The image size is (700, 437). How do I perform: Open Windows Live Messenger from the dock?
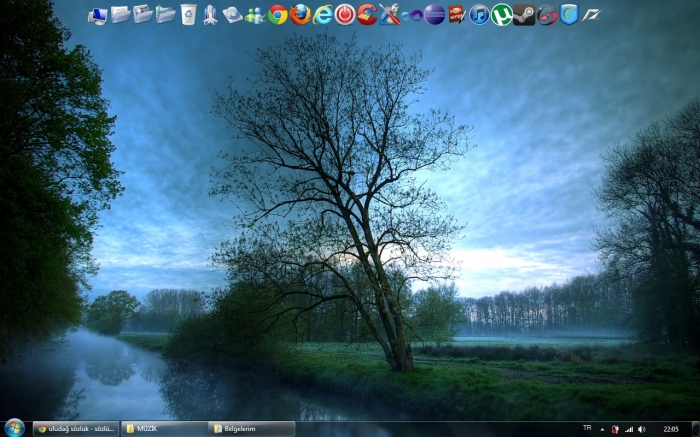tap(255, 15)
